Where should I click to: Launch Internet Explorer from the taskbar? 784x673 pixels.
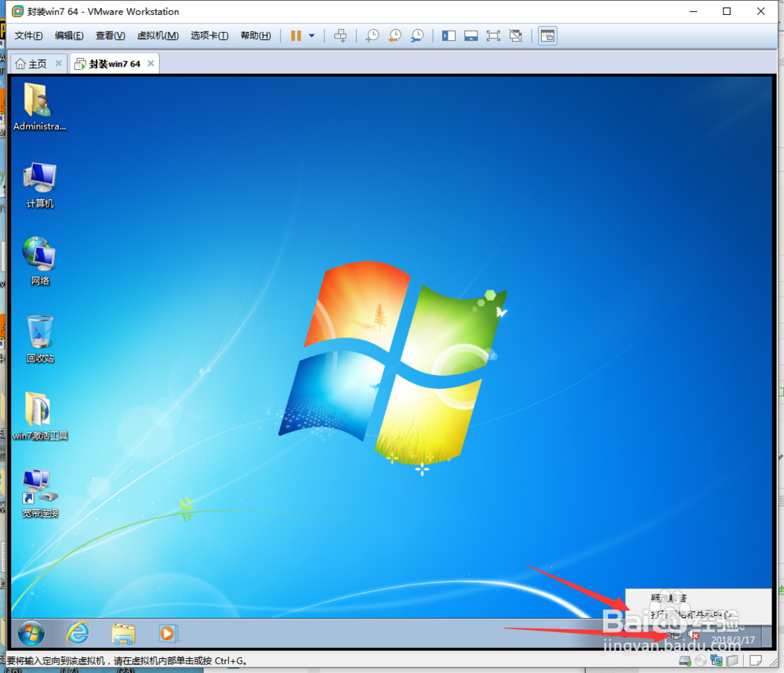click(78, 634)
